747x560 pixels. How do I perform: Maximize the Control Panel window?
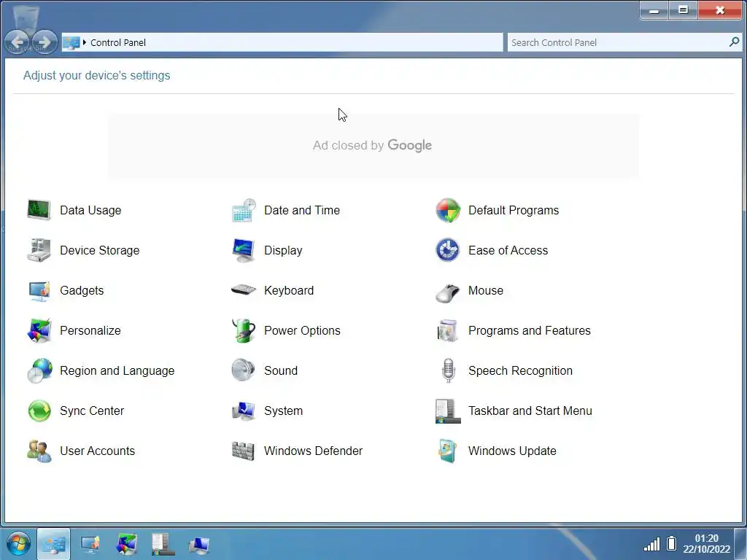683,10
